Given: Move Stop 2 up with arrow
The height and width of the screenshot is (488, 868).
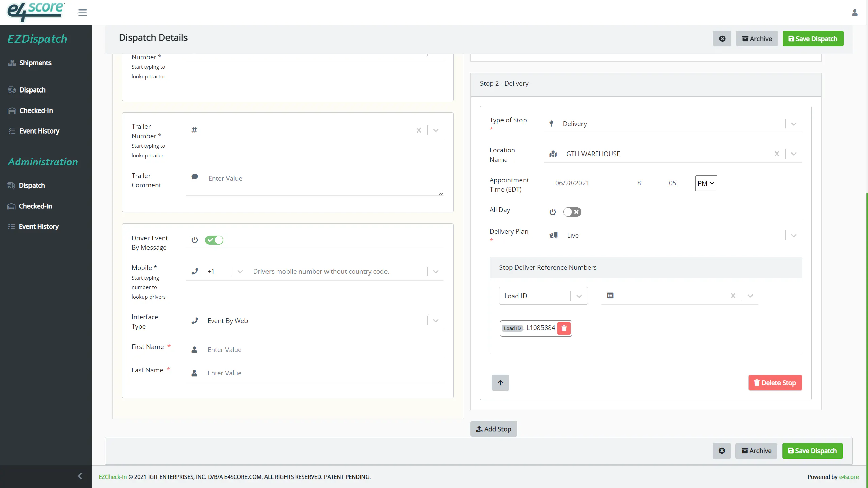Looking at the screenshot, I should [x=500, y=383].
